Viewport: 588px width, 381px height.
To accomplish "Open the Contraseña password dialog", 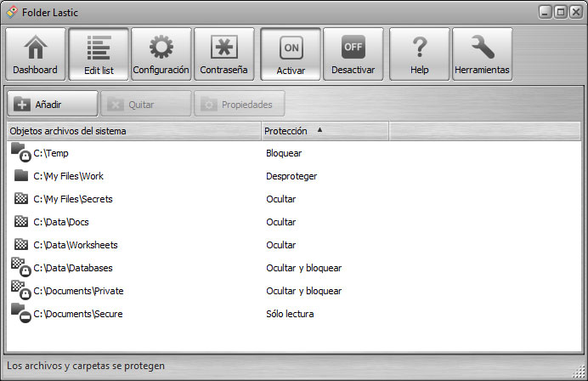I will click(223, 54).
